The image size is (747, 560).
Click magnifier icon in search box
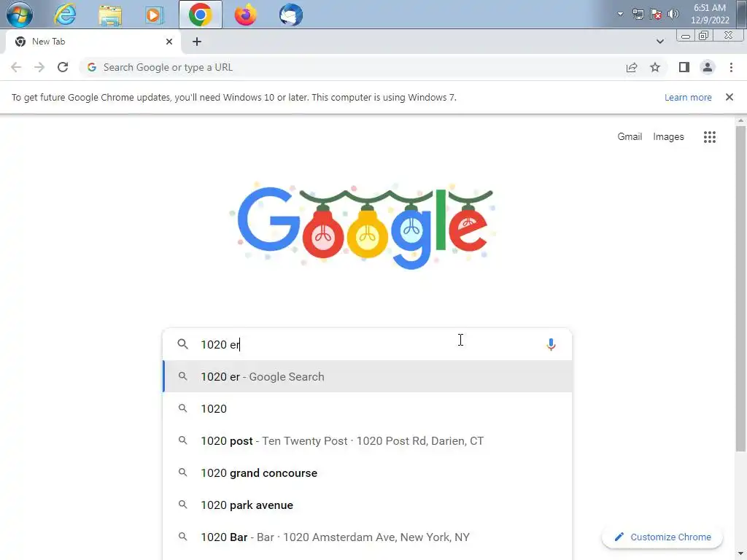182,344
